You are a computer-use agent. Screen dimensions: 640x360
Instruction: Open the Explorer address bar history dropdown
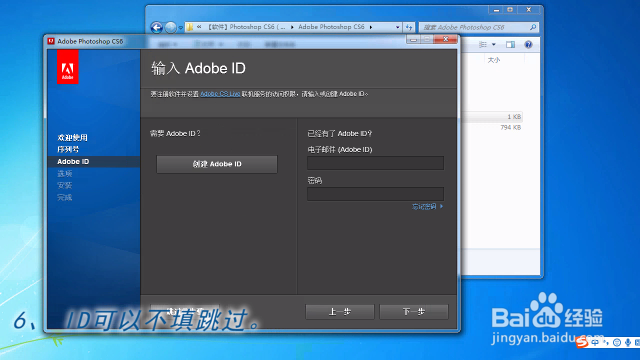(397, 27)
